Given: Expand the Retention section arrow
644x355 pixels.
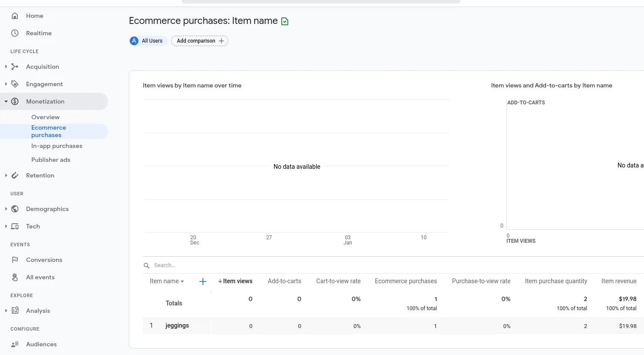Looking at the screenshot, I should (6, 175).
